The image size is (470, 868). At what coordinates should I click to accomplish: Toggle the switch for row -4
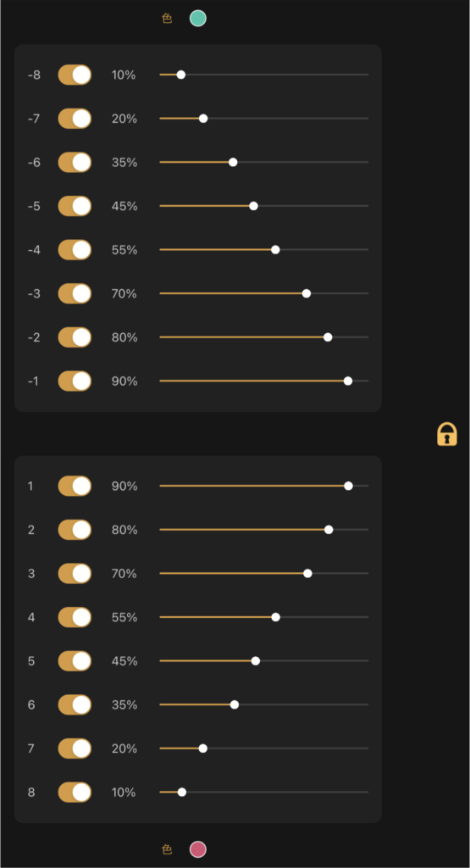pos(75,250)
